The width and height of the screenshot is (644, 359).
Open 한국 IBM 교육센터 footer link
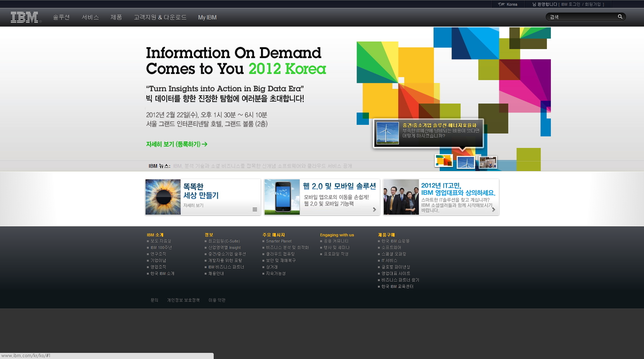pos(397,286)
